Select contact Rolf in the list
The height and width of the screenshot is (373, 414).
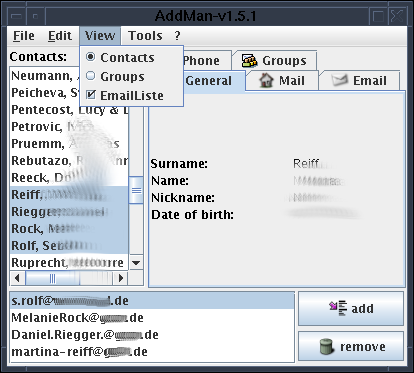pos(69,246)
